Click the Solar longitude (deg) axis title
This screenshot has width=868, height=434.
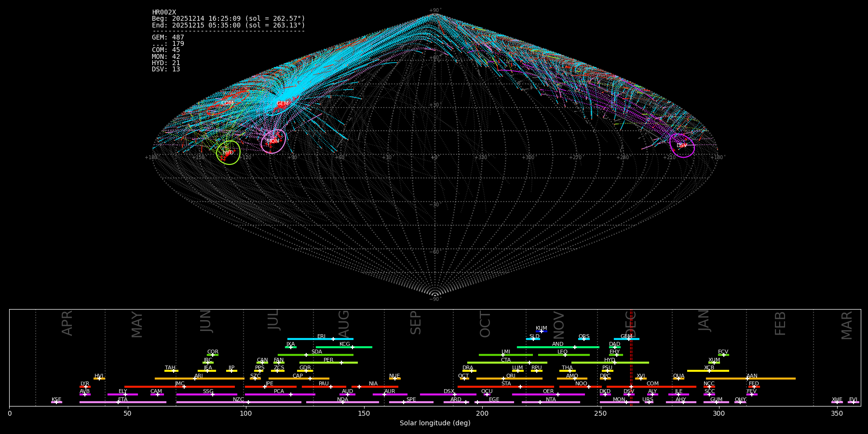[435, 423]
